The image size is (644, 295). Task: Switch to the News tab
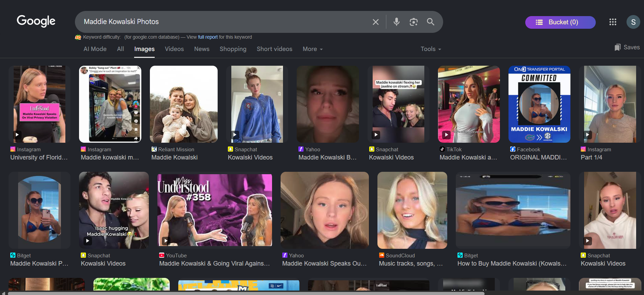(202, 49)
